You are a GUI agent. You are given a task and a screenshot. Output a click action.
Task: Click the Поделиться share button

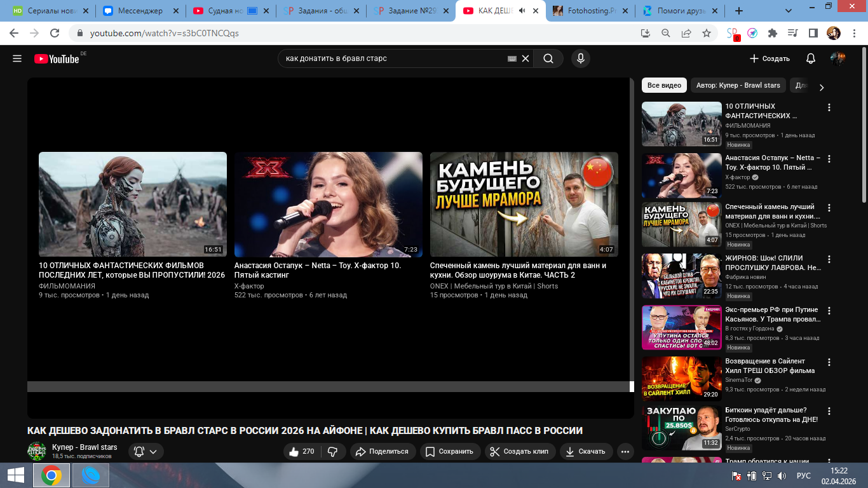pos(381,452)
